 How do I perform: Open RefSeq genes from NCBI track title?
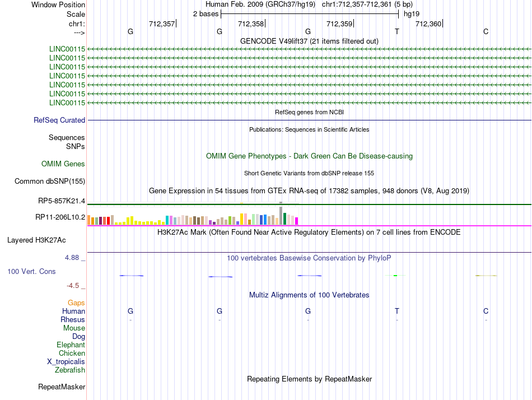click(309, 112)
